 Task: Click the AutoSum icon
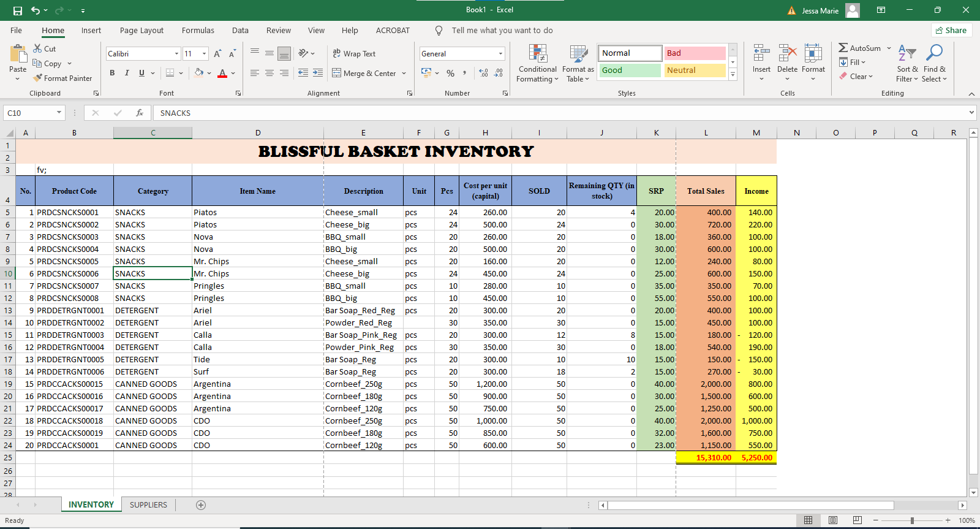843,48
